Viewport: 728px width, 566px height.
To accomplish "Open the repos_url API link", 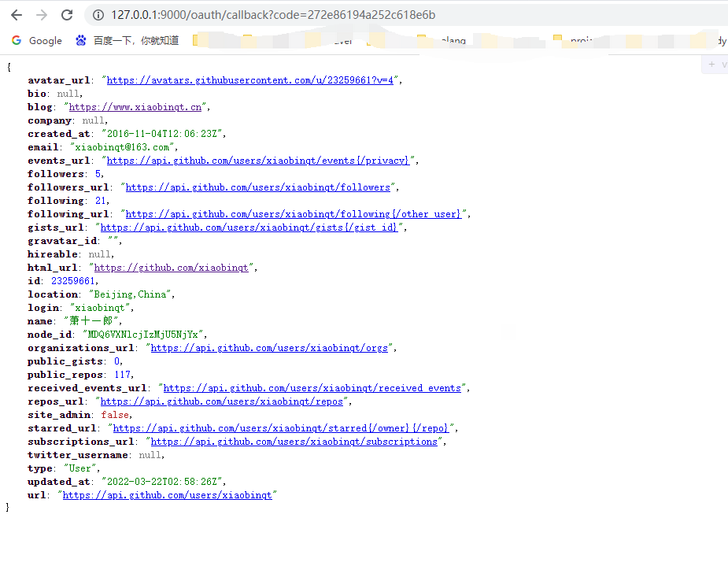I will (221, 401).
